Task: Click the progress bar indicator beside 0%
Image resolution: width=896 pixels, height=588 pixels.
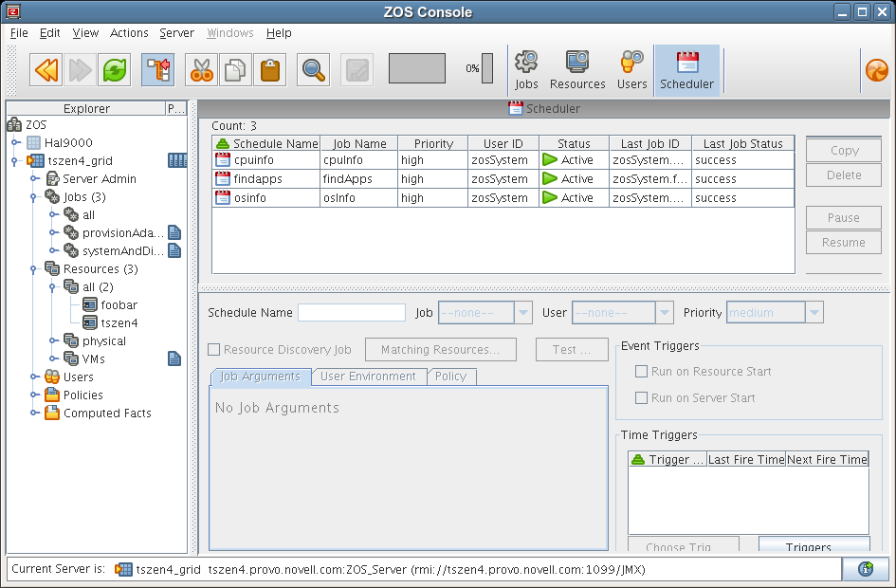Action: tap(487, 68)
